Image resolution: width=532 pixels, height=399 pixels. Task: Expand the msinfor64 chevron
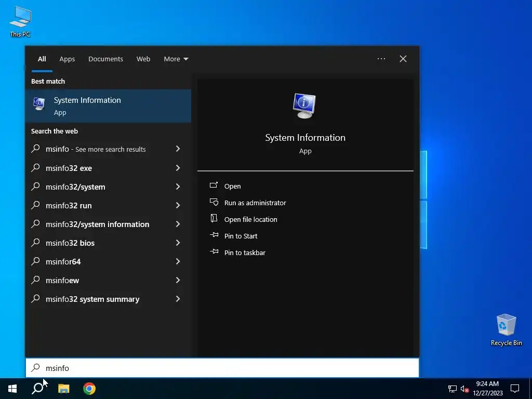coord(178,261)
